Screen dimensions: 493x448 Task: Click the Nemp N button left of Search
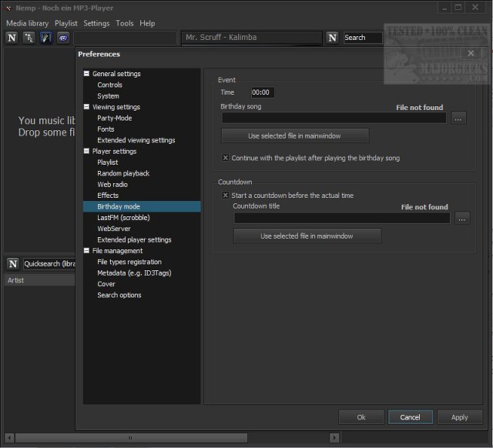click(x=332, y=38)
